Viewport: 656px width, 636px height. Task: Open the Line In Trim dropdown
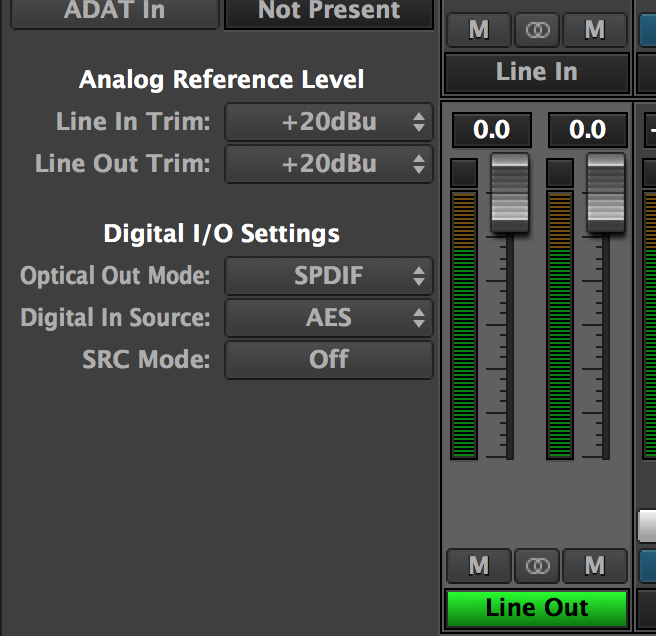coord(329,122)
